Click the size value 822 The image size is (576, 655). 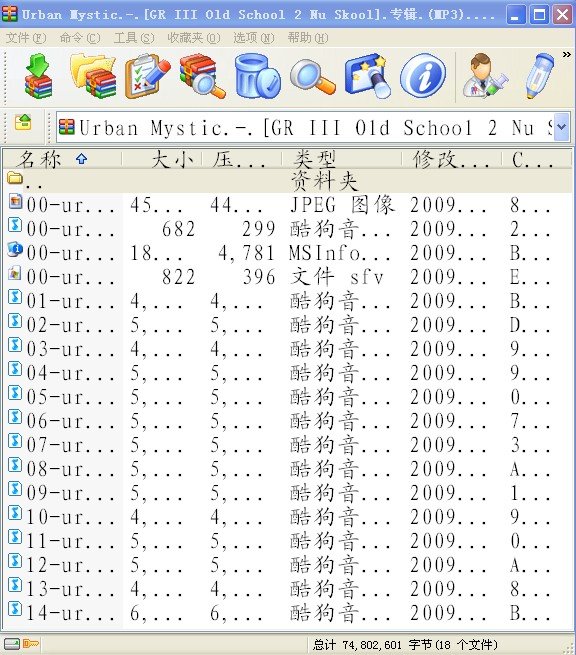tap(178, 277)
